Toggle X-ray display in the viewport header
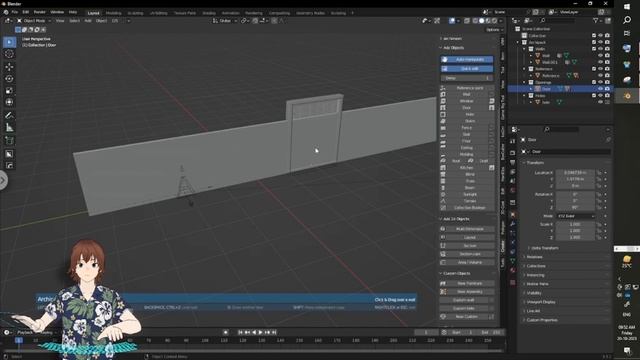The height and width of the screenshot is (360, 640). pyautogui.click(x=467, y=20)
